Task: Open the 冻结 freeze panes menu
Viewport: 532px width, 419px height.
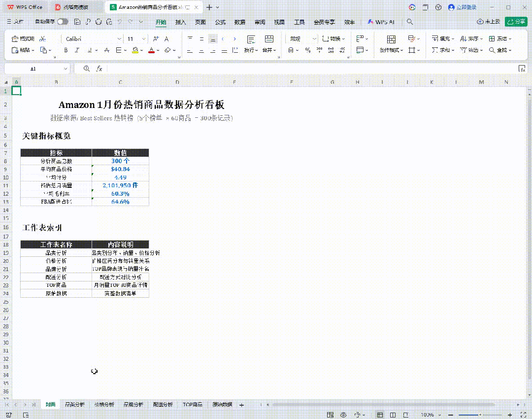Action: (500, 39)
